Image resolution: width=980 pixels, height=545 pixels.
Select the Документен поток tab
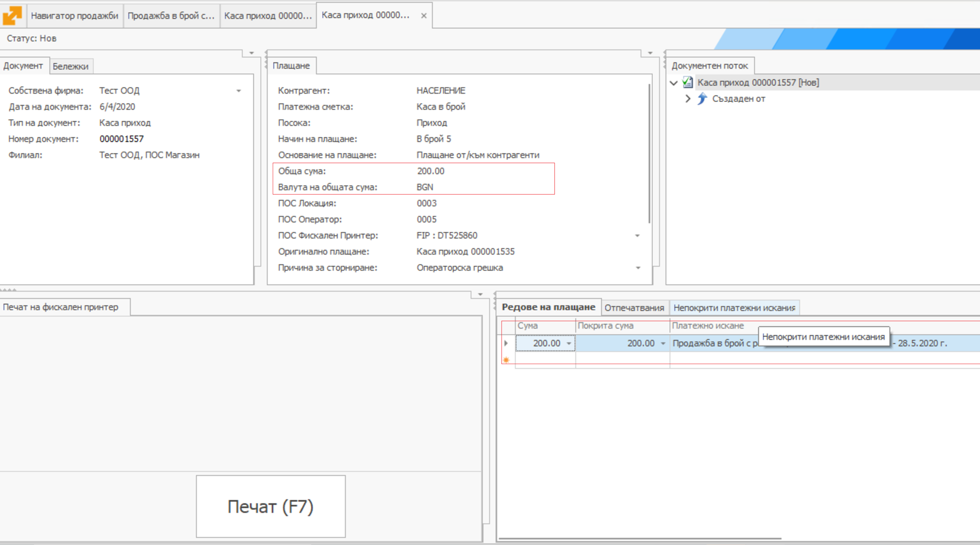tap(710, 65)
